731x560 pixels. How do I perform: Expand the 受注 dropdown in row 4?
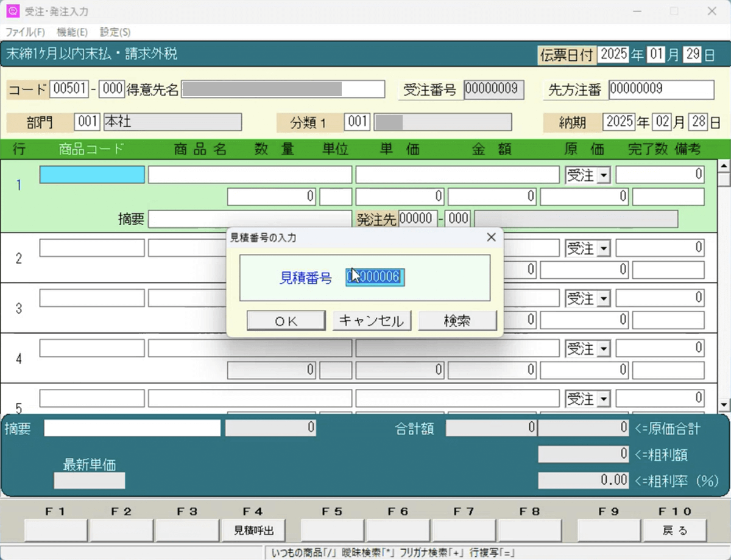tap(604, 349)
